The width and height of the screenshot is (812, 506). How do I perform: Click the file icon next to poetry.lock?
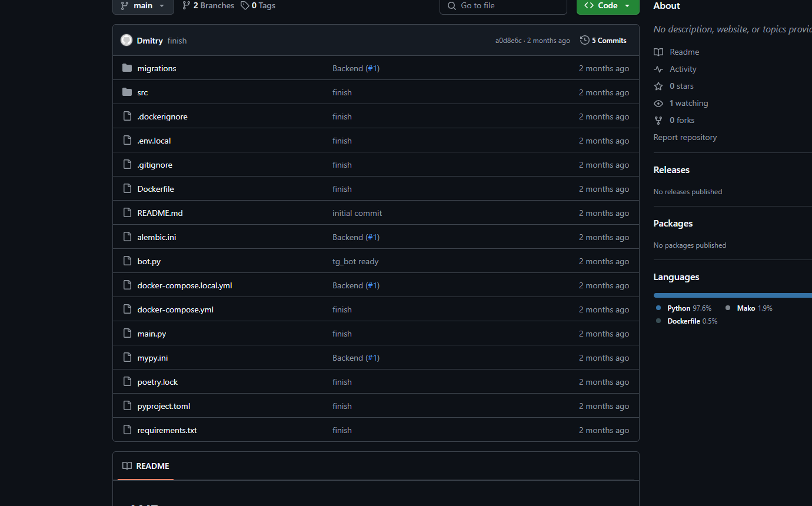coord(127,382)
